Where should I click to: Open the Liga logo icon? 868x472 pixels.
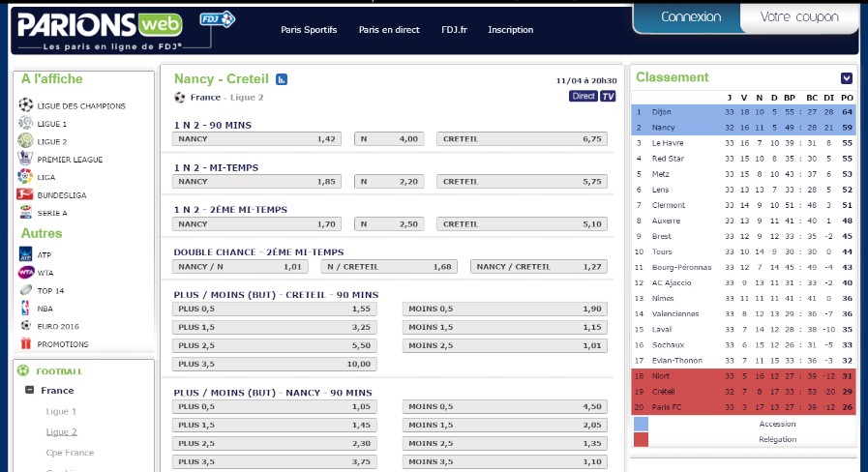[25, 176]
